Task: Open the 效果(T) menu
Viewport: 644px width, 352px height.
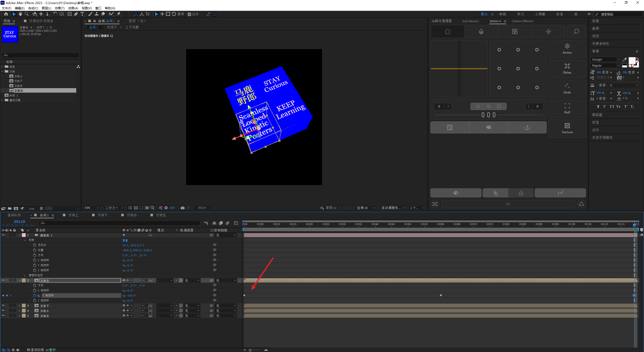Action: (59, 8)
